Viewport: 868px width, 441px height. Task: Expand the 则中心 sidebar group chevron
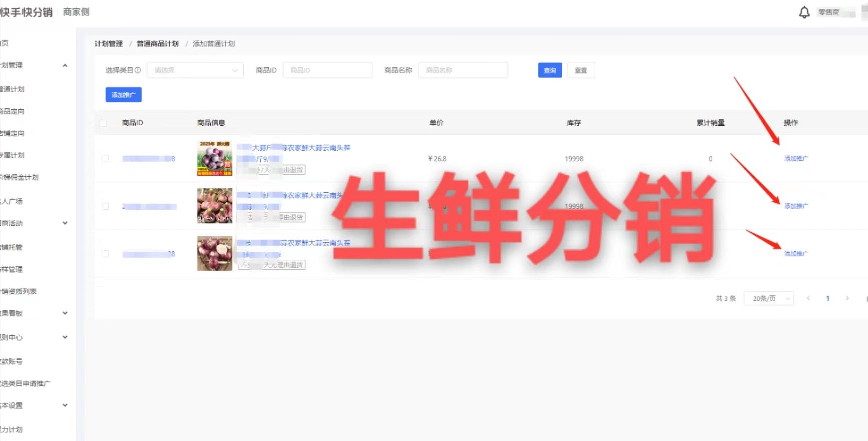(x=65, y=337)
